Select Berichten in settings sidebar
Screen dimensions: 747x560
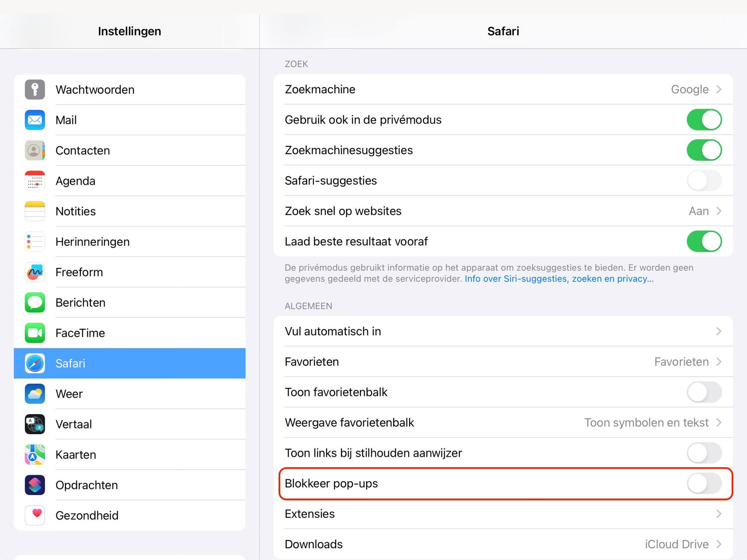click(129, 303)
